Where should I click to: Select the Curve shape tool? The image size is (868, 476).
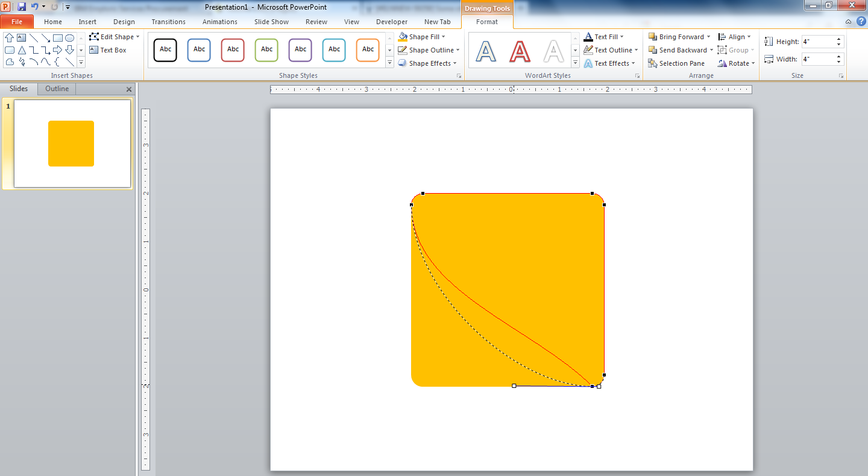coord(46,62)
